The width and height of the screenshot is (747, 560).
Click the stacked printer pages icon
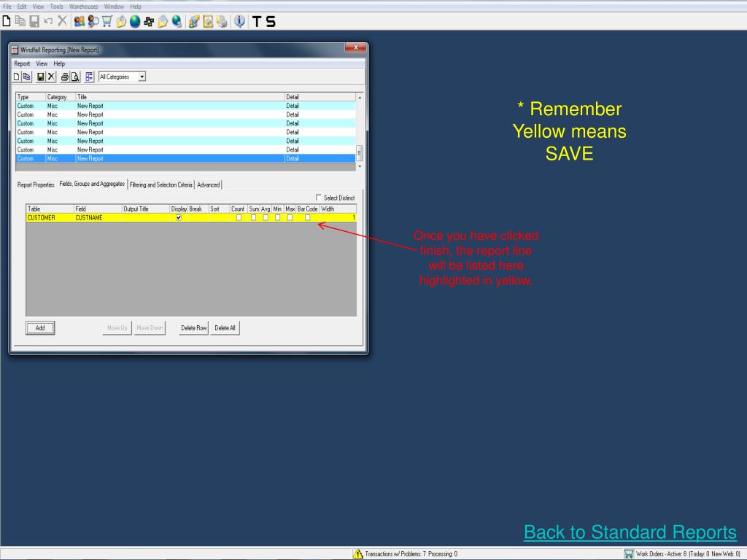222,21
